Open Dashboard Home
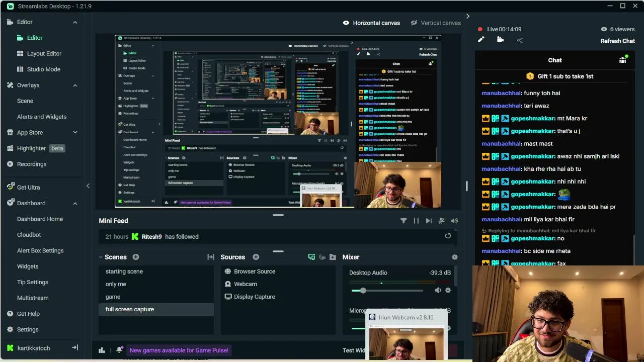Screen dimensions: 644x362 point(40,219)
